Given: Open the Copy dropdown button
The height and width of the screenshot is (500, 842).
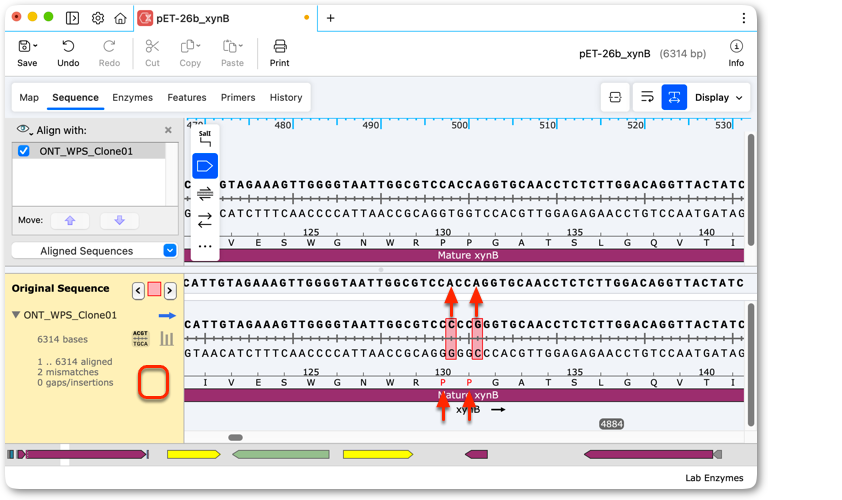Looking at the screenshot, I should (190, 53).
